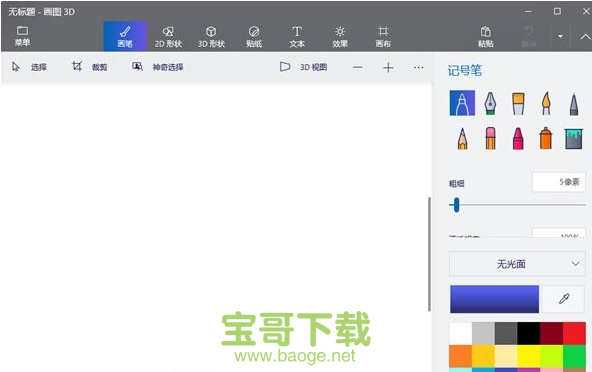592x372 pixels.
Task: Pick the bright yellow color swatch
Action: coord(529,356)
